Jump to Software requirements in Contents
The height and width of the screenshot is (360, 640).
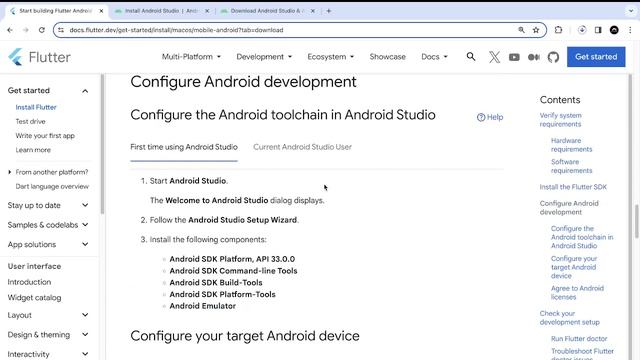[x=571, y=166]
